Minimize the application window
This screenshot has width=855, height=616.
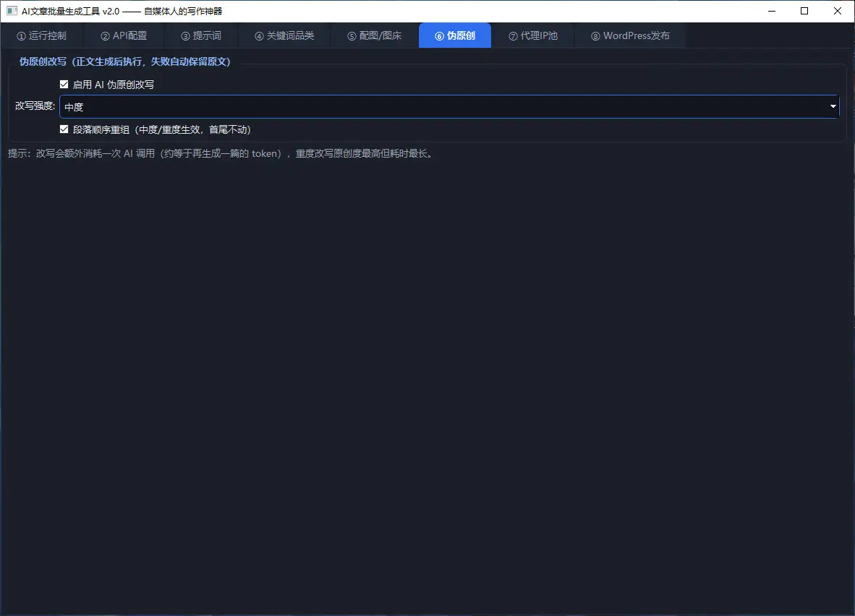(772, 11)
